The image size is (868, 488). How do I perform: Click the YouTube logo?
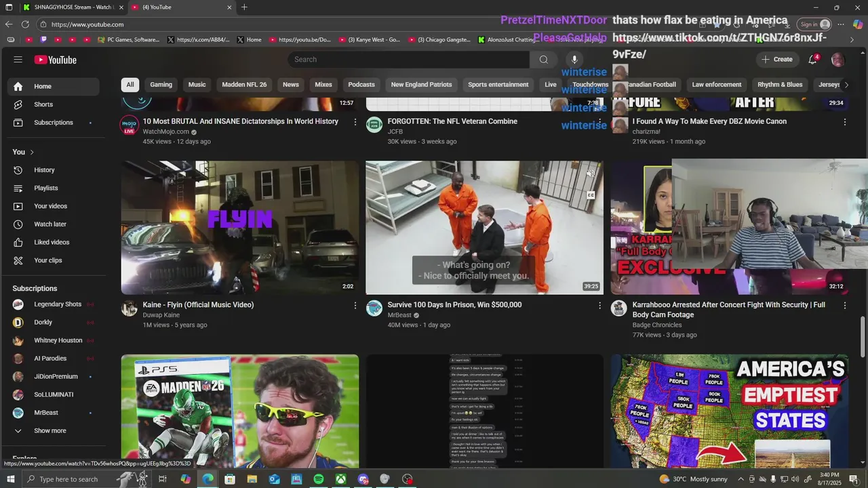coord(56,60)
